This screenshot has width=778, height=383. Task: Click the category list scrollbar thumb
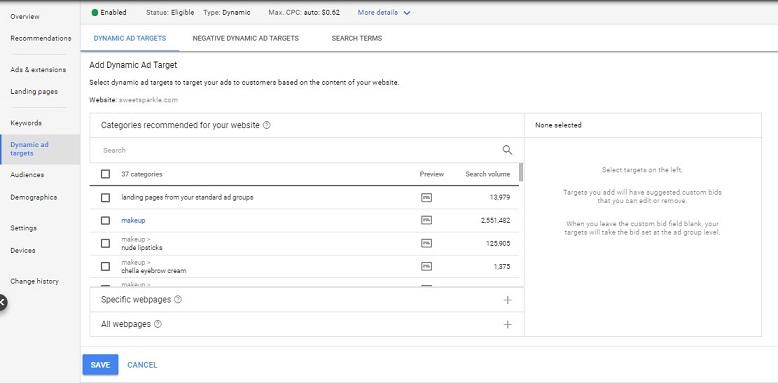[520, 172]
